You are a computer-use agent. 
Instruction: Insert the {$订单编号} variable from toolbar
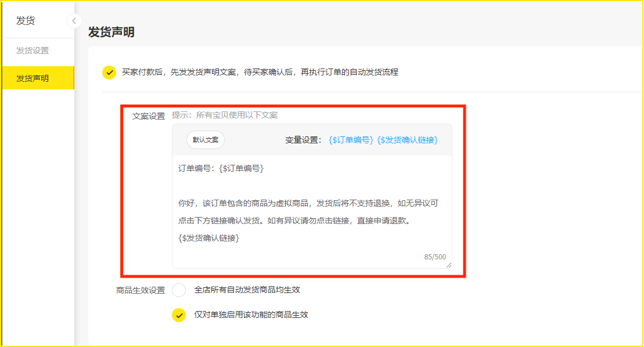click(351, 140)
